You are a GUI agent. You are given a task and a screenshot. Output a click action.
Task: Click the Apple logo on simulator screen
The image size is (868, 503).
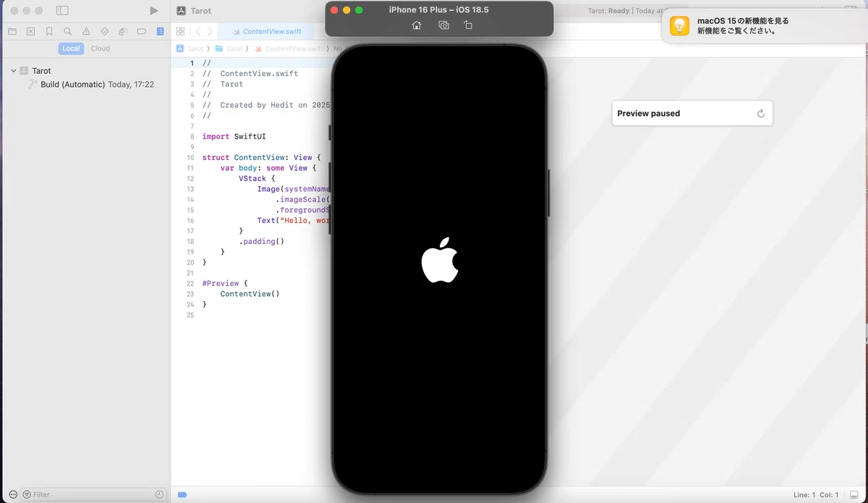pos(440,259)
